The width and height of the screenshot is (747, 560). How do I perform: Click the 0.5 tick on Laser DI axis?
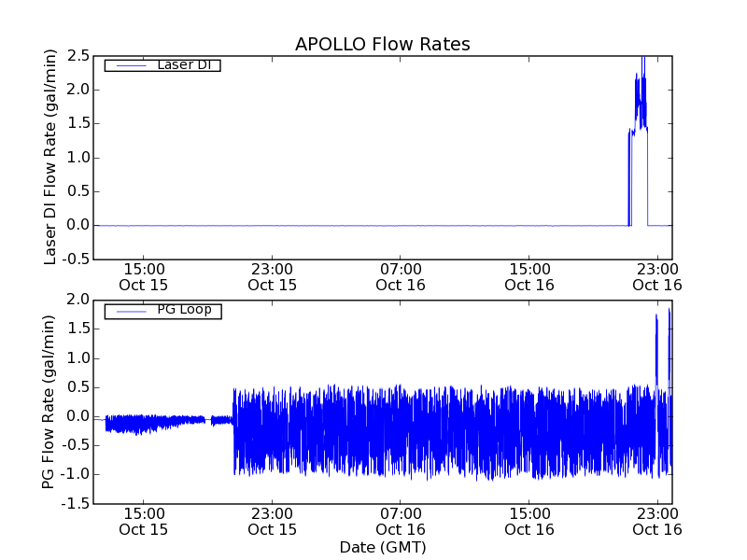(78, 191)
